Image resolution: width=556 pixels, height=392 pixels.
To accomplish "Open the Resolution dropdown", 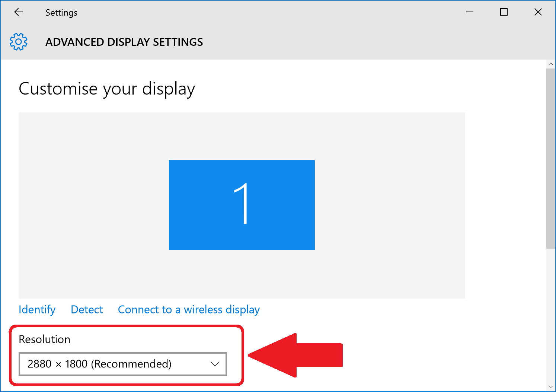I will click(x=123, y=364).
